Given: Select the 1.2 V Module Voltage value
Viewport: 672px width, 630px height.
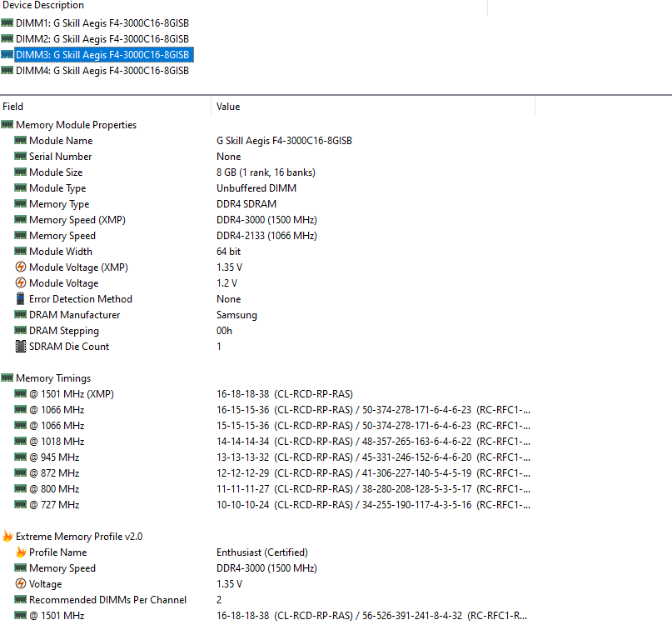Looking at the screenshot, I should (226, 283).
